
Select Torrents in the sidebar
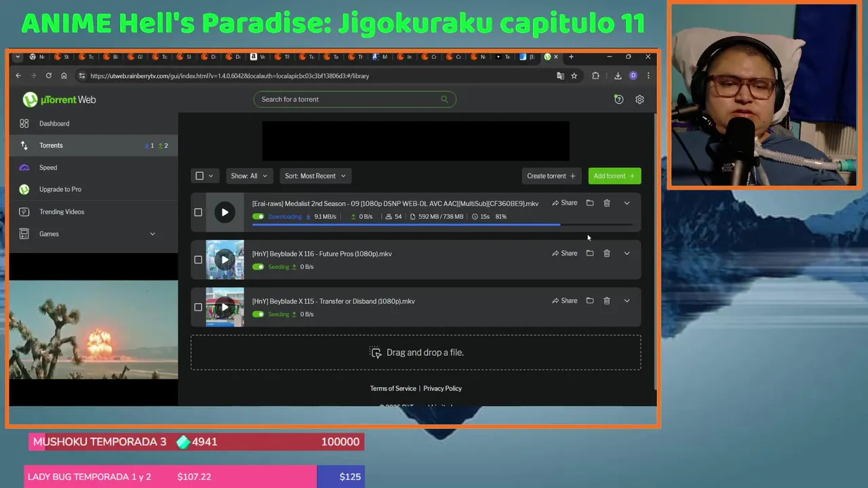click(94, 145)
